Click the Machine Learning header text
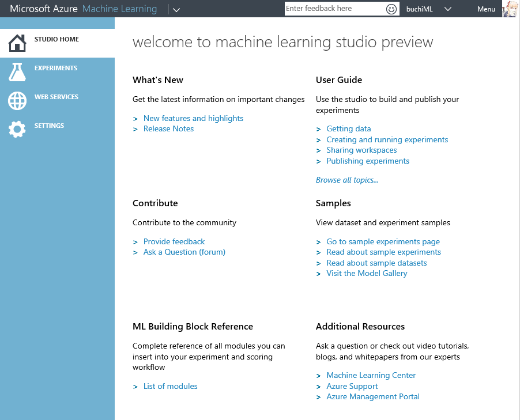The width and height of the screenshot is (520, 420). coord(119,9)
